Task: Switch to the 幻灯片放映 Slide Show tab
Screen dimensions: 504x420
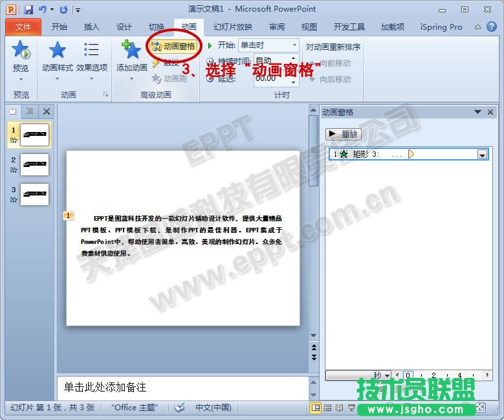Action: point(233,27)
